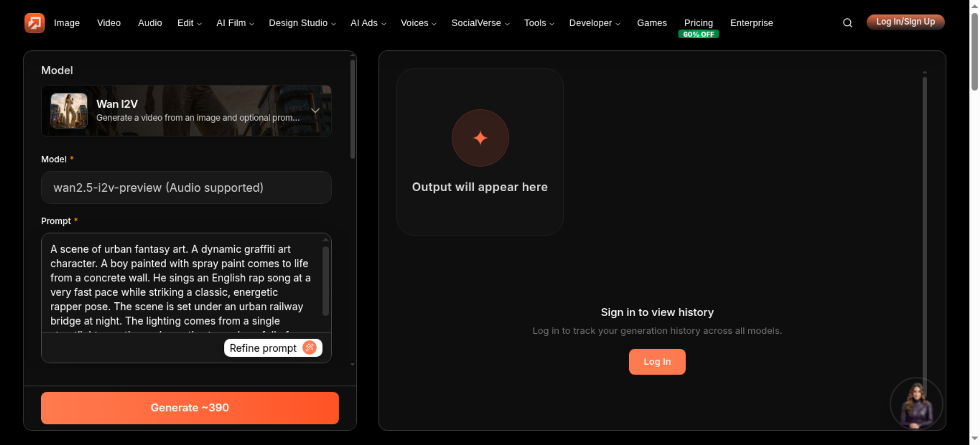Viewport: 980px width, 445px height.
Task: Go to the Image section
Action: point(67,23)
